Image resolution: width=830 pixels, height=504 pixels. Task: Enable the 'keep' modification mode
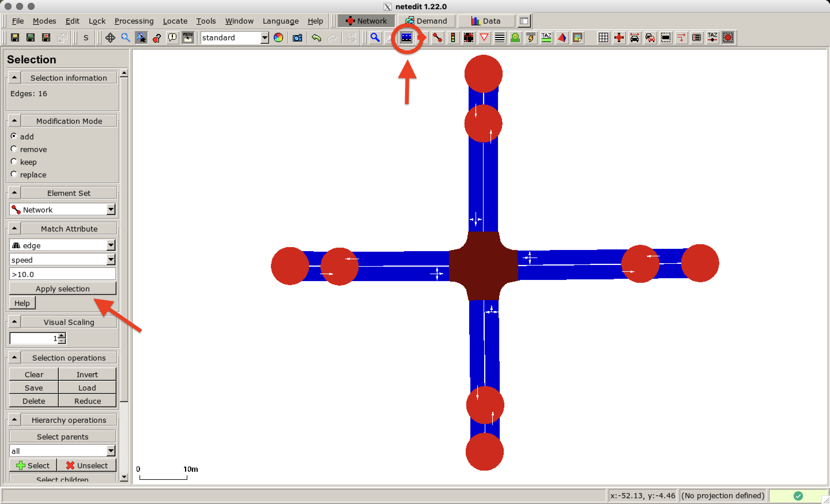[x=14, y=162]
